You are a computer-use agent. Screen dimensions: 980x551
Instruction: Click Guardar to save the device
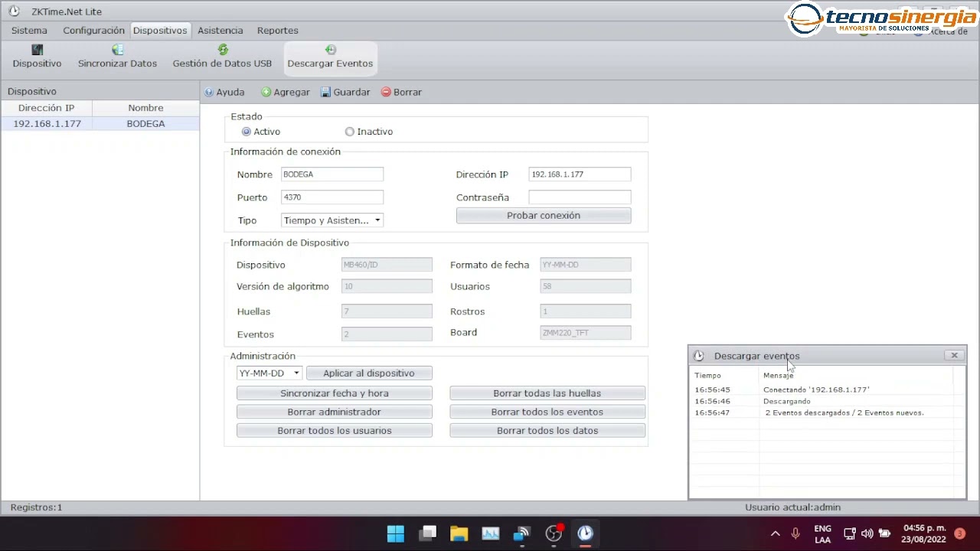click(345, 92)
